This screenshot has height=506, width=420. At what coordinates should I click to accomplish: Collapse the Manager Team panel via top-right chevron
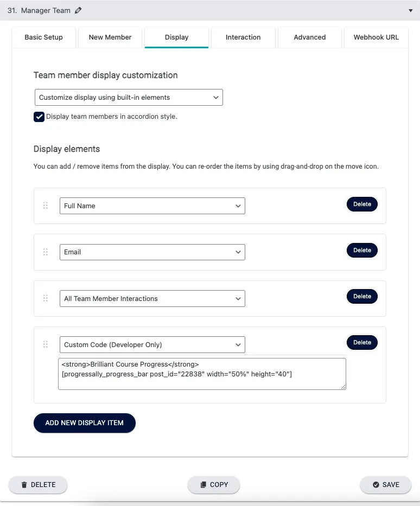click(x=411, y=10)
